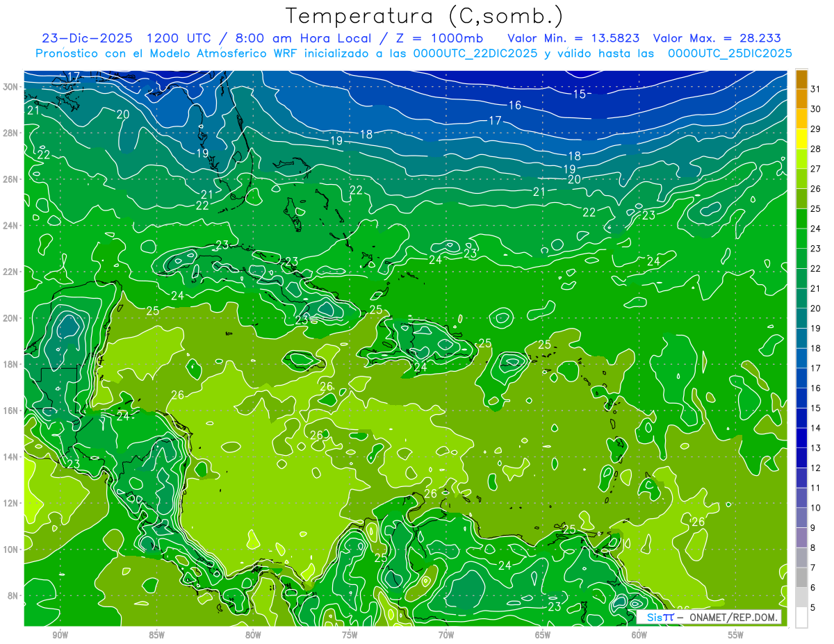The image size is (834, 644).
Task: Click the color scale value '14'
Action: coord(816,428)
